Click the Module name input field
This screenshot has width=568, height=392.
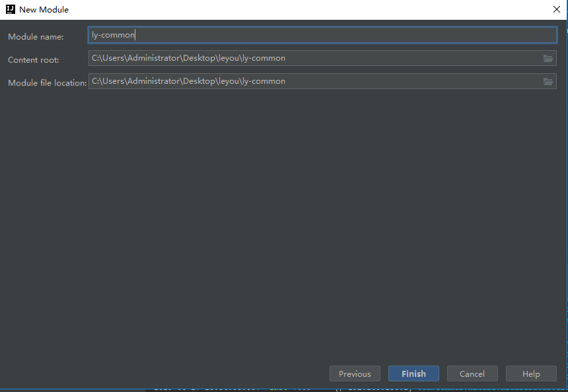click(322, 35)
